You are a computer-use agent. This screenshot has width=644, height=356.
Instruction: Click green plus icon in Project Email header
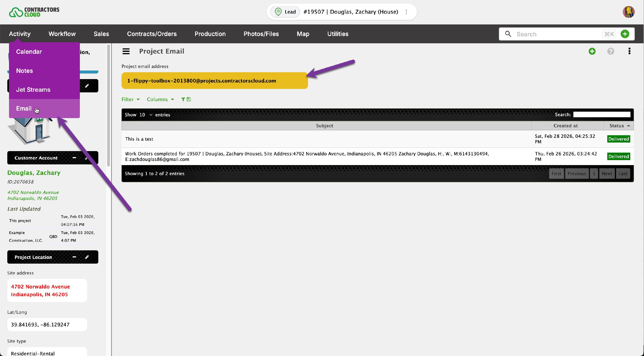click(x=592, y=51)
